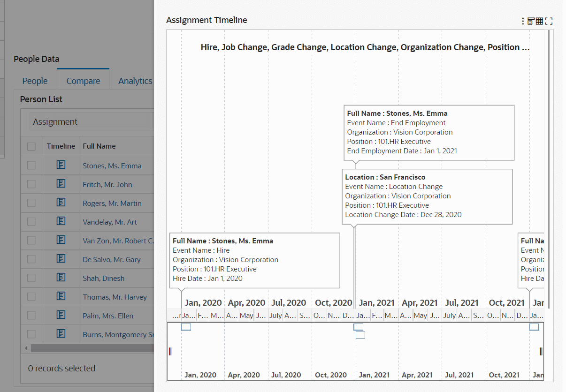Viewport: 566px width, 392px height.
Task: Check the box for Rogers, Mr. Martin
Action: coord(31,203)
